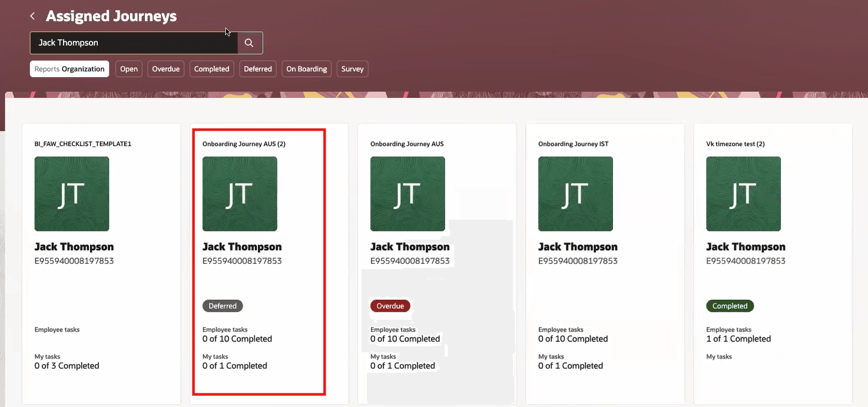Click '1 of 1 Completed' on Vk timezone card
Image resolution: width=868 pixels, height=407 pixels.
pyautogui.click(x=738, y=339)
